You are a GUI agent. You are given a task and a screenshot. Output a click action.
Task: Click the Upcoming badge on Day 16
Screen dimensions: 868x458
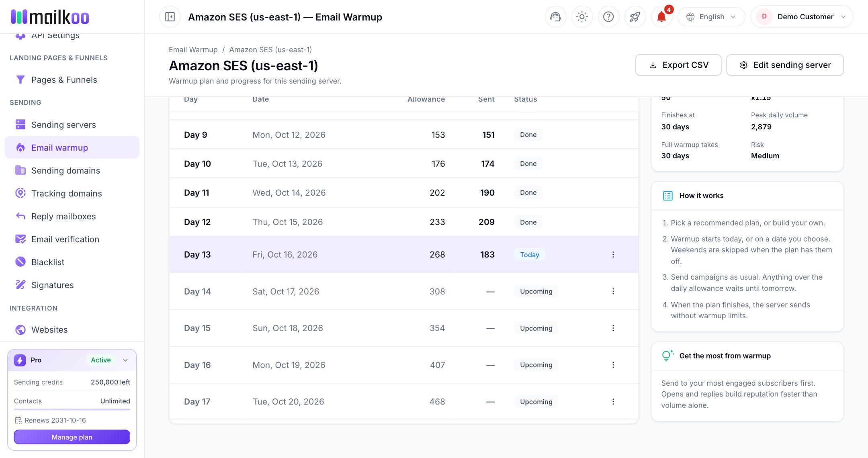[536, 365]
